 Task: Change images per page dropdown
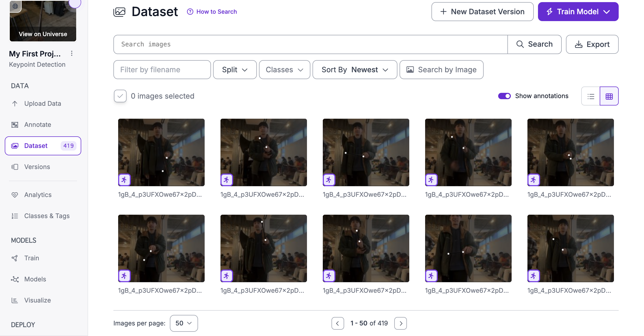(x=184, y=323)
